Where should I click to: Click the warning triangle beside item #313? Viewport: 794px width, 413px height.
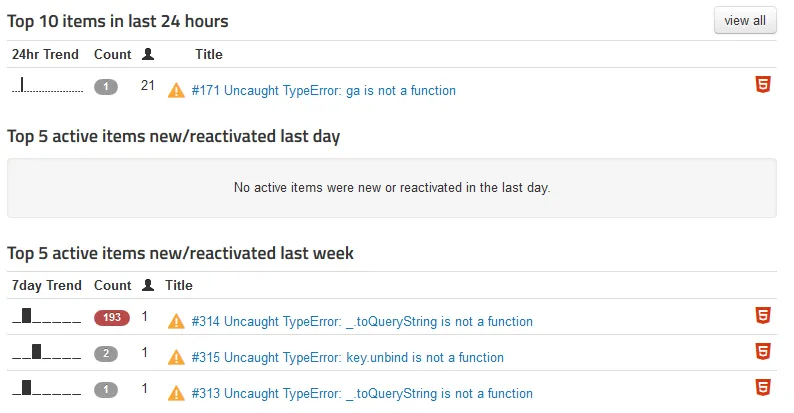pyautogui.click(x=176, y=393)
